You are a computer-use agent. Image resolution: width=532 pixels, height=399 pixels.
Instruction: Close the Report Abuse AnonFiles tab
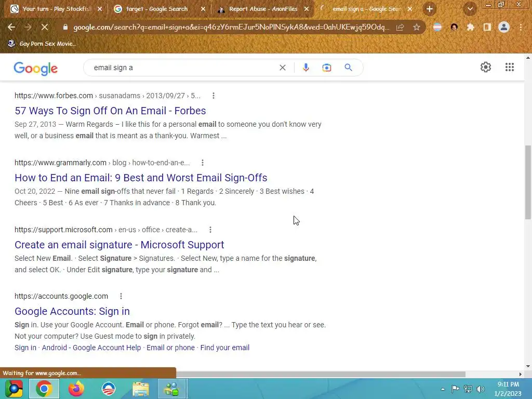(307, 9)
